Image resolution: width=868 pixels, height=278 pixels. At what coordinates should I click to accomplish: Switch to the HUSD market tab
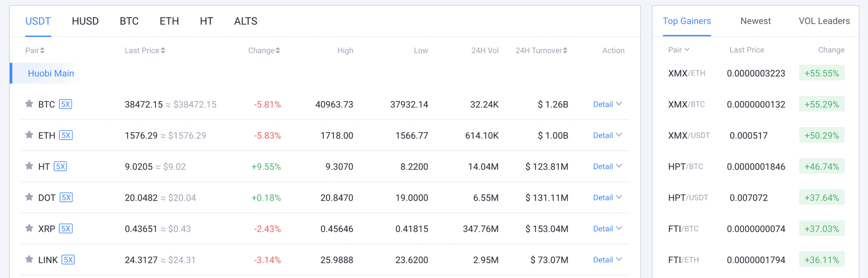click(85, 21)
